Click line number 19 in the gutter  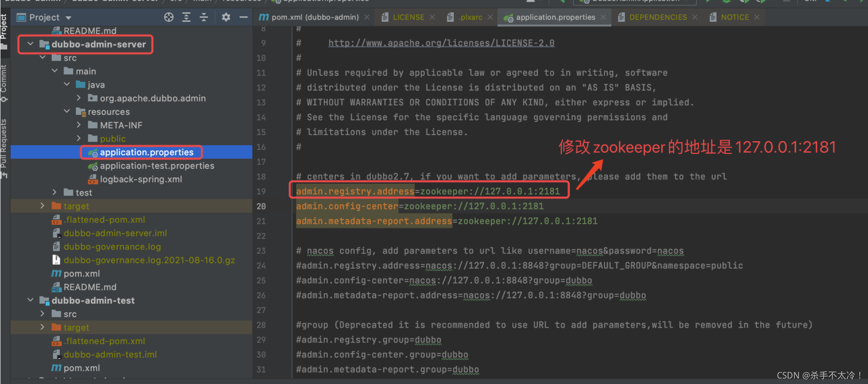click(x=261, y=192)
